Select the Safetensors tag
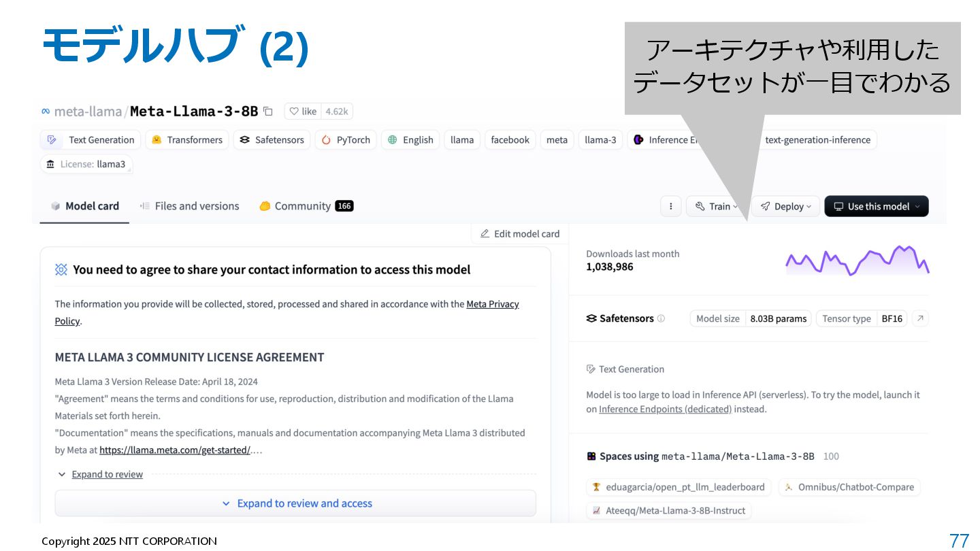This screenshot has width=980, height=551. click(272, 140)
